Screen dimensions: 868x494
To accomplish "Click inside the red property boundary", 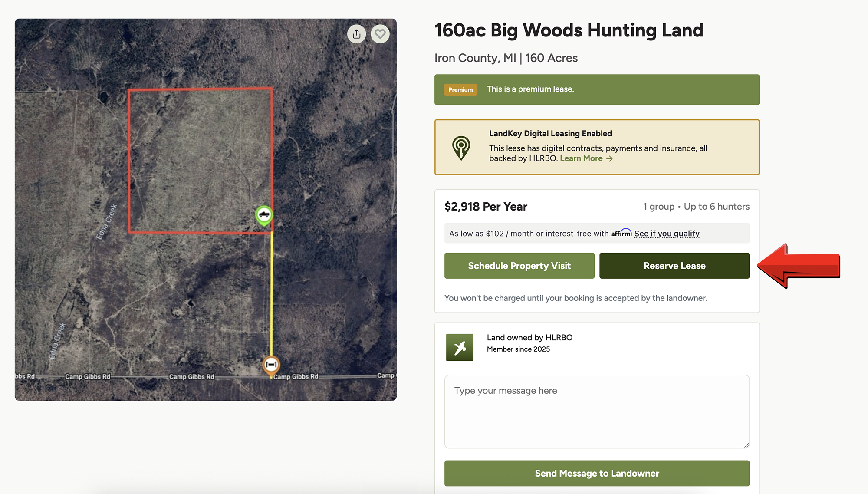I will 200,161.
